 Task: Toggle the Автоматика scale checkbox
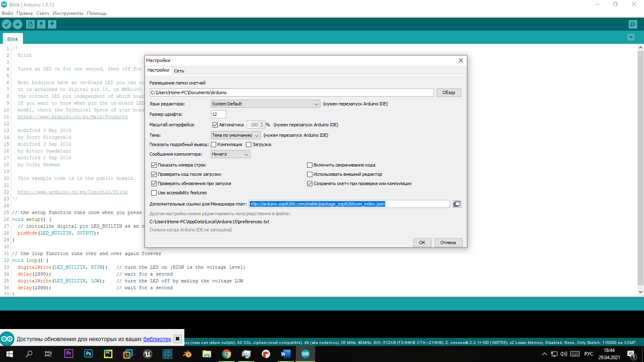point(215,125)
